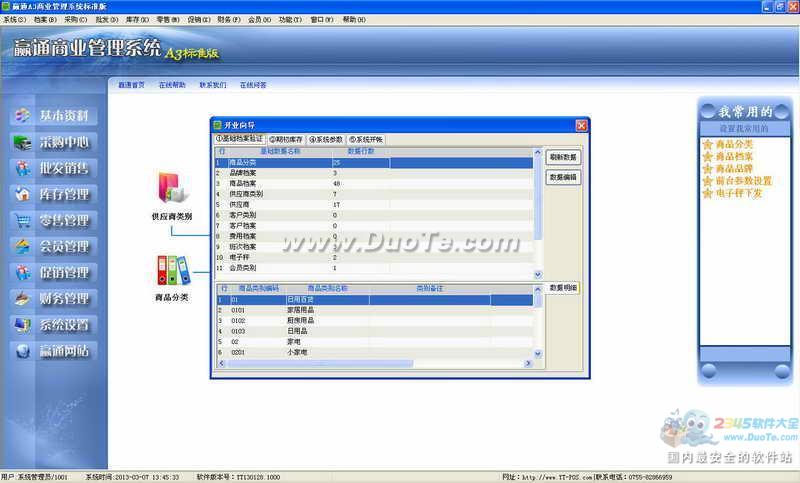The height and width of the screenshot is (483, 800).
Task: Open the 档案 menu
Action: 45,19
